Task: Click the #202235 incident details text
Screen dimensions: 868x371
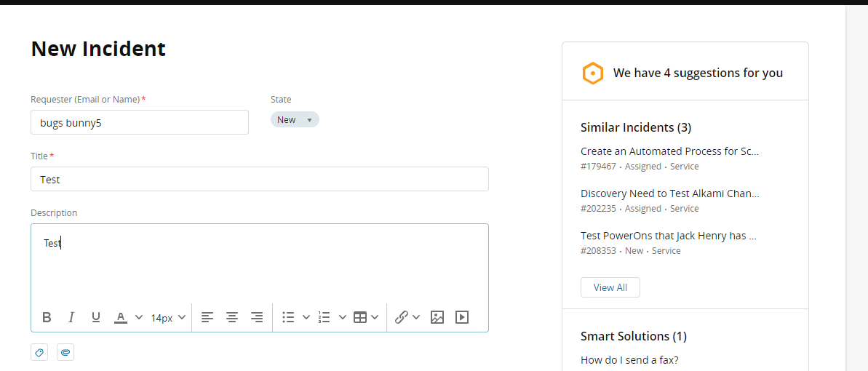Action: click(x=640, y=208)
